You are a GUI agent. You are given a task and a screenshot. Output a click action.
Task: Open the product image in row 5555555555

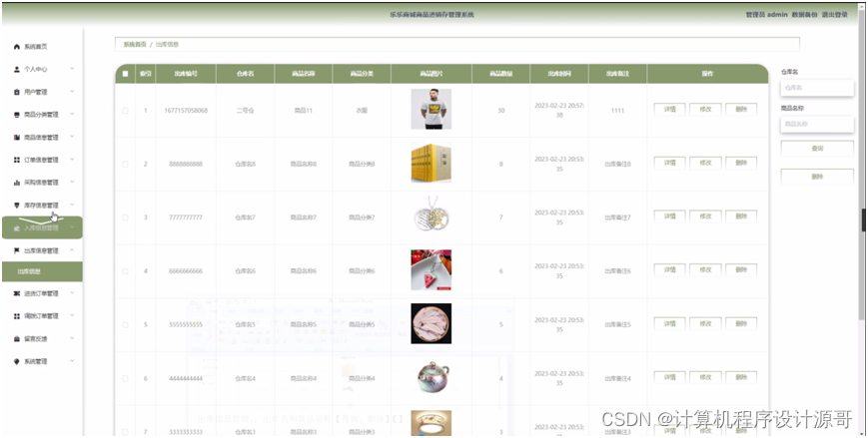point(432,323)
